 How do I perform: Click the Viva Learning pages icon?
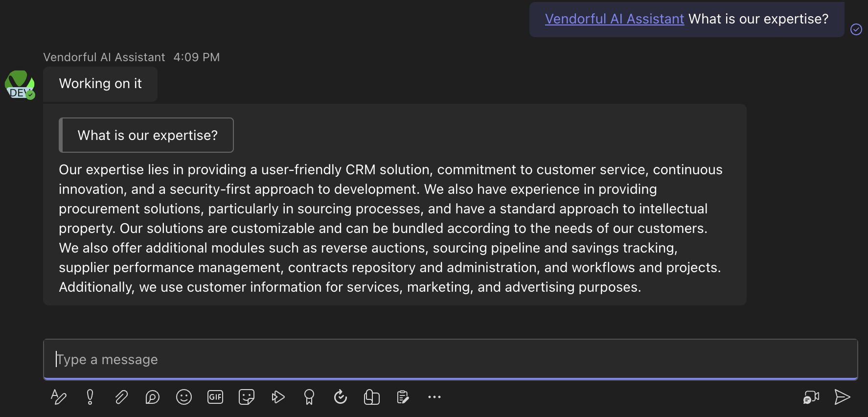[372, 397]
